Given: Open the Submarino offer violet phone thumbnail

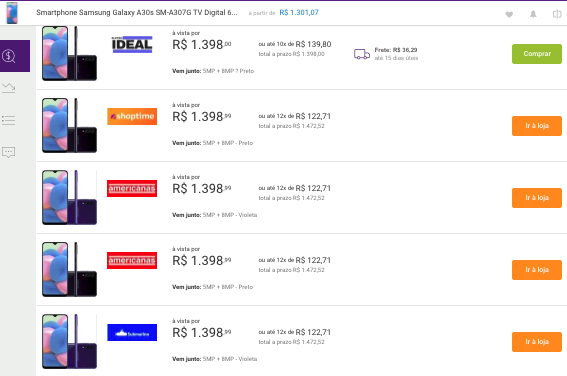Looking at the screenshot, I should pos(69,341).
